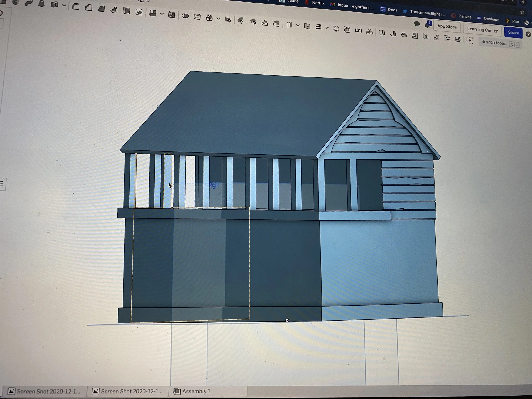Select the Derived tool
Screen dimensions: 532x399
click(x=347, y=30)
